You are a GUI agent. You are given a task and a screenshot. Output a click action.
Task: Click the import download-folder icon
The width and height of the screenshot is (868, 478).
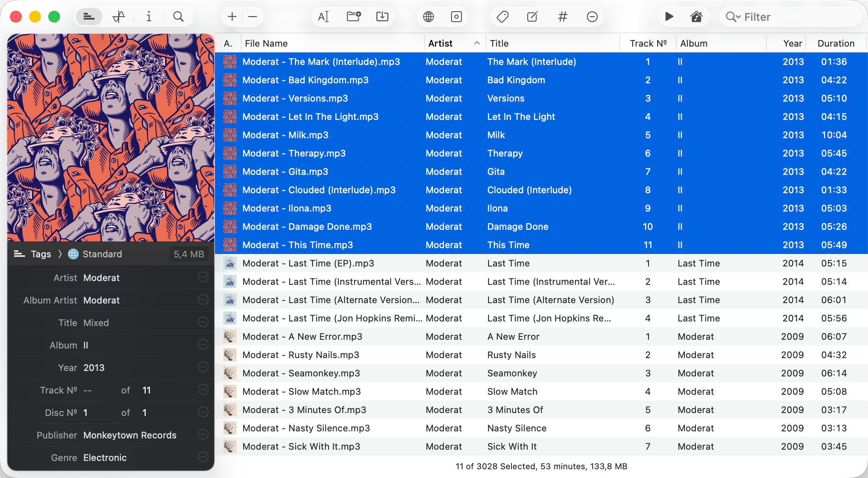click(382, 17)
